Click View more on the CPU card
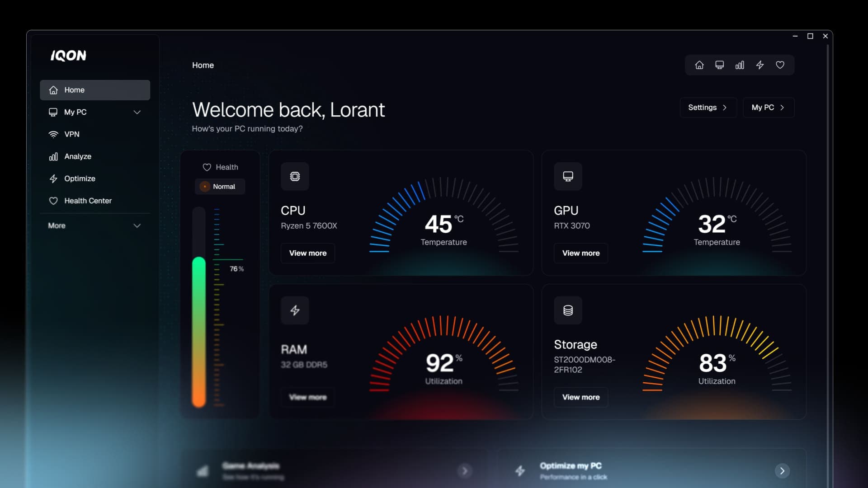 (x=308, y=253)
